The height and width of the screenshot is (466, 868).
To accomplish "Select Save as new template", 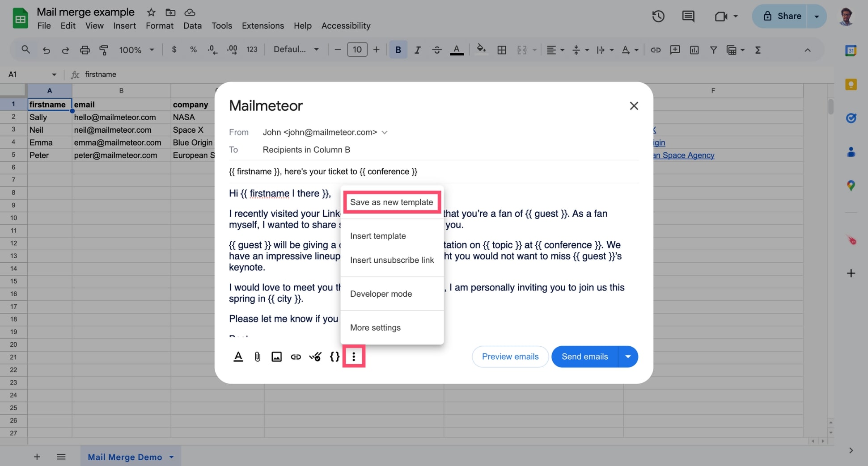I will 392,202.
